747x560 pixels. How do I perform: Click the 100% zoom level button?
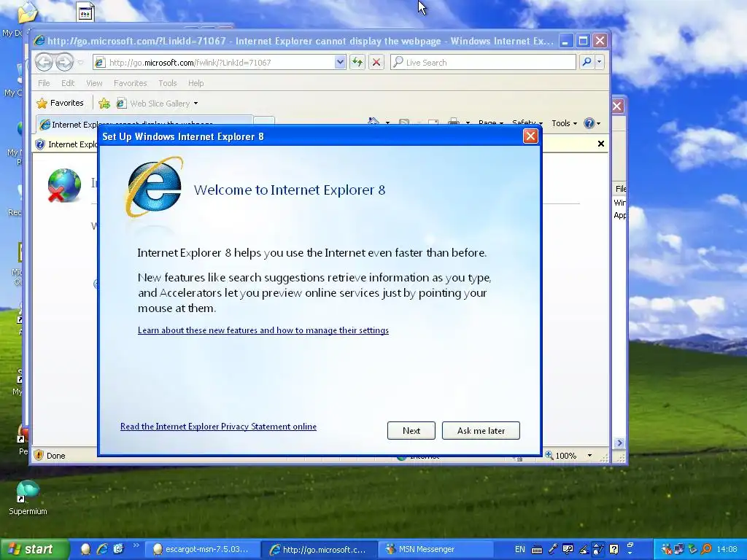coord(561,456)
